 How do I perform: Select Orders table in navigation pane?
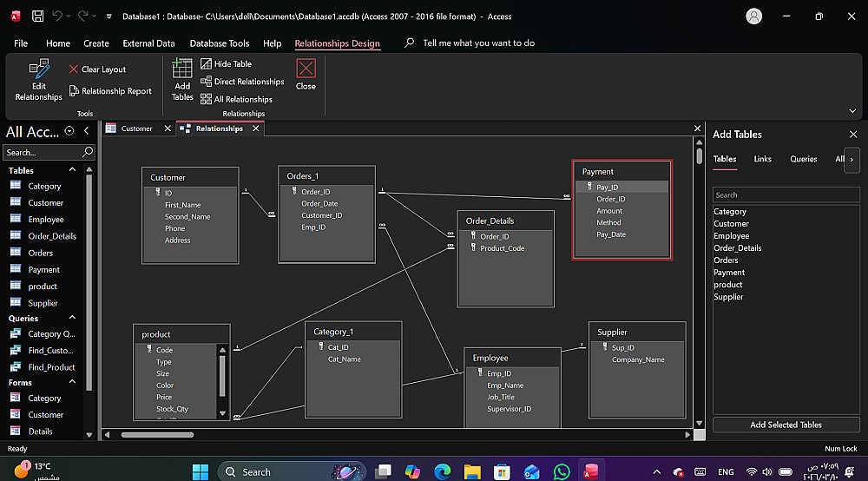pos(41,253)
